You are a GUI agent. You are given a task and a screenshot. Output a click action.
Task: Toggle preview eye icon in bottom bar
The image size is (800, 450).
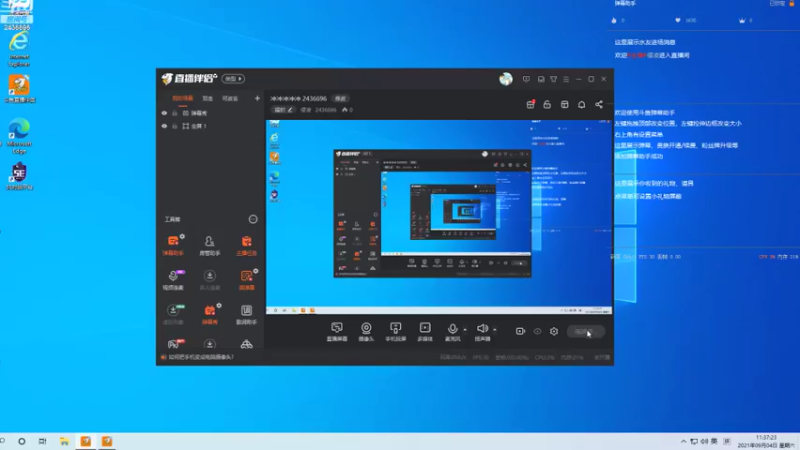point(537,331)
